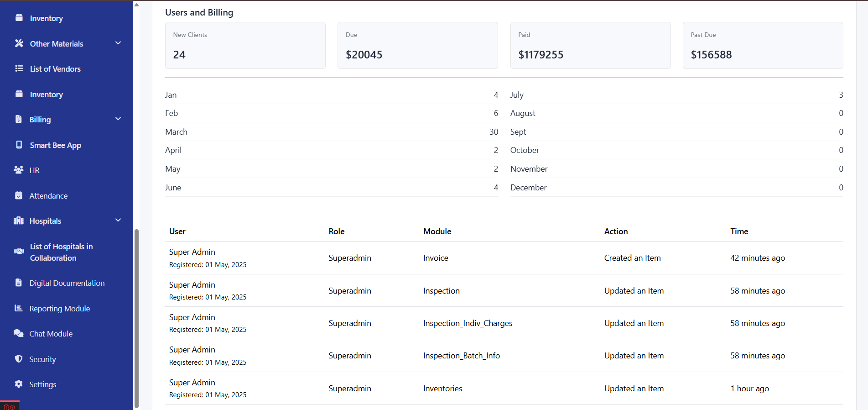Click the HR people icon

(x=19, y=170)
